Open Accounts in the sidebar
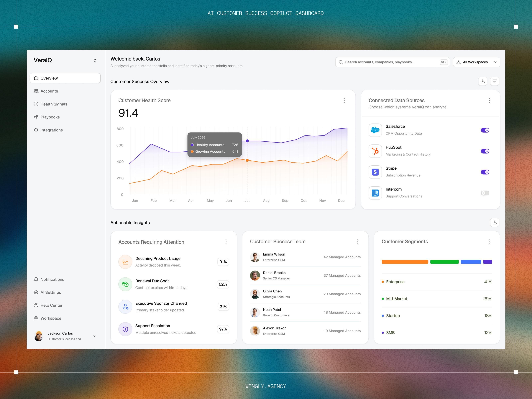Image resolution: width=532 pixels, height=399 pixels. click(x=65, y=91)
